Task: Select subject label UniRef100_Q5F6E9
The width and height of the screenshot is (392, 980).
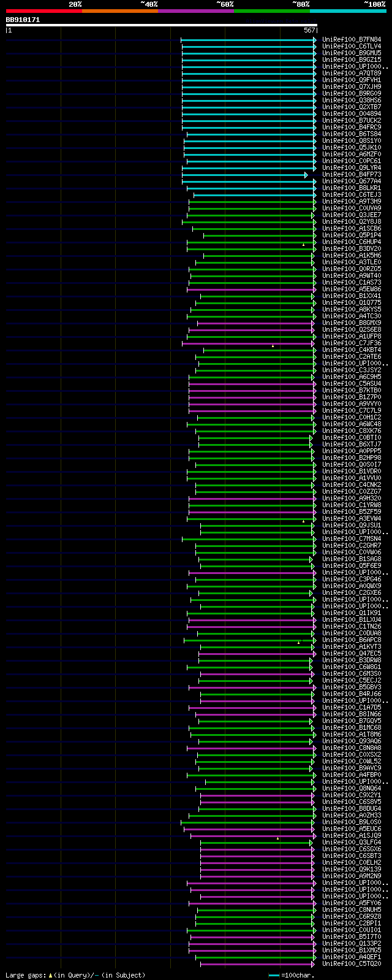Action: (352, 565)
